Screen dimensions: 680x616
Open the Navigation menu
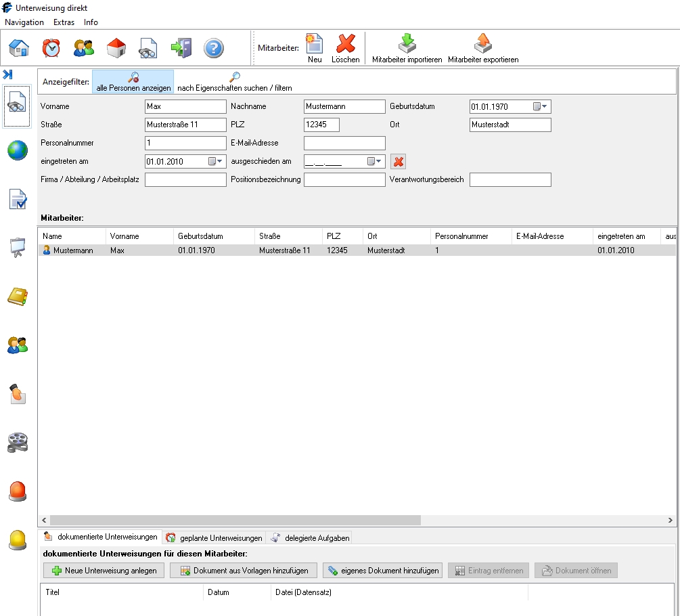[x=24, y=22]
